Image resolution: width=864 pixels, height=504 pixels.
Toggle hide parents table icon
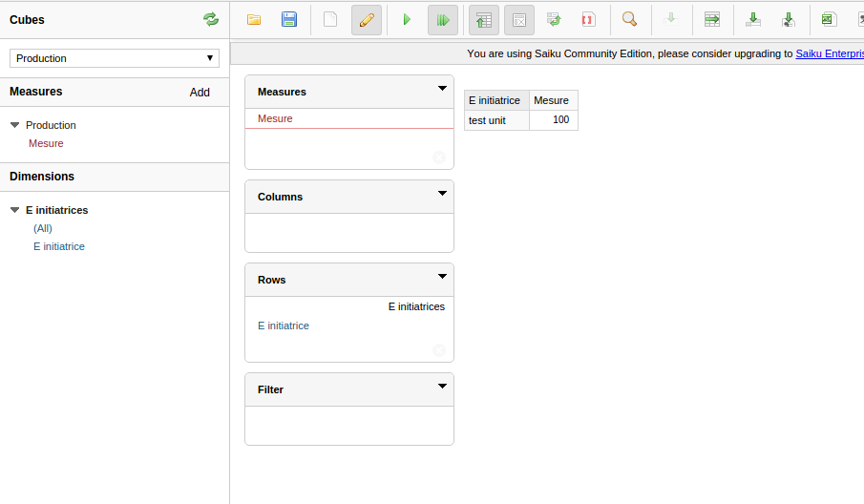click(x=484, y=20)
